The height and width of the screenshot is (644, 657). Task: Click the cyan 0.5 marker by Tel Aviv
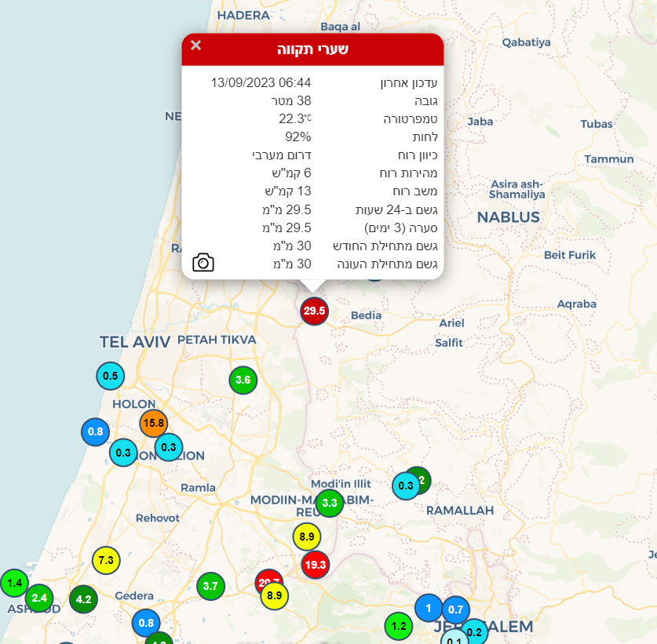point(110,376)
